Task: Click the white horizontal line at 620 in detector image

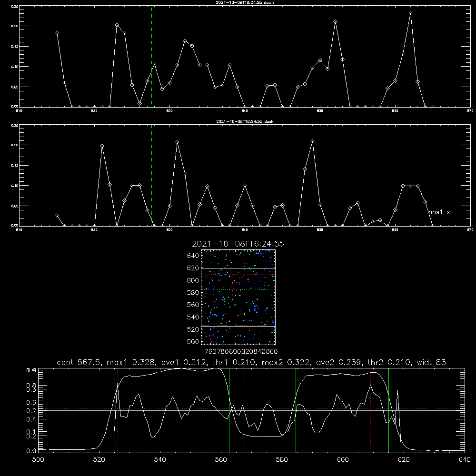Action: [238, 268]
